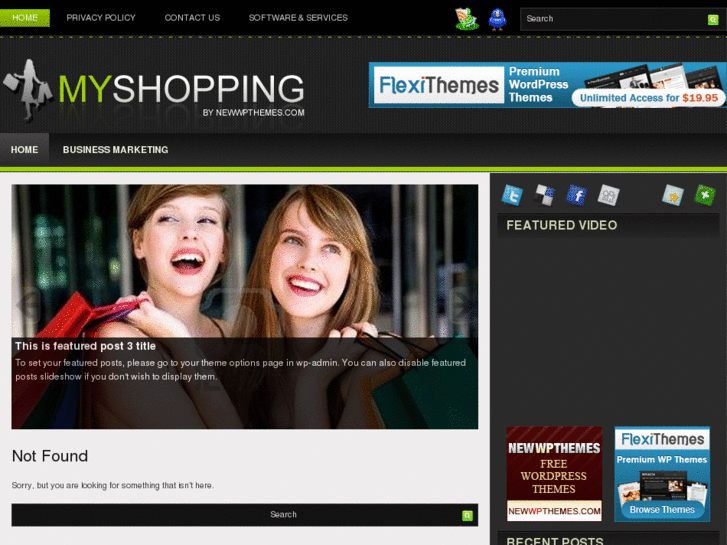The width and height of the screenshot is (727, 545).
Task: Submit the Not Found search with green icon
Action: (x=467, y=515)
